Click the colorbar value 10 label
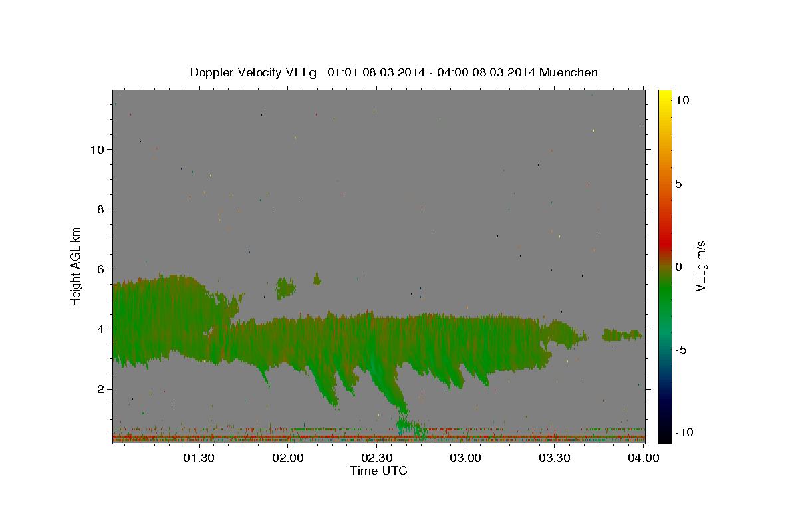Viewport: 798px width, 532px height. 682,100
